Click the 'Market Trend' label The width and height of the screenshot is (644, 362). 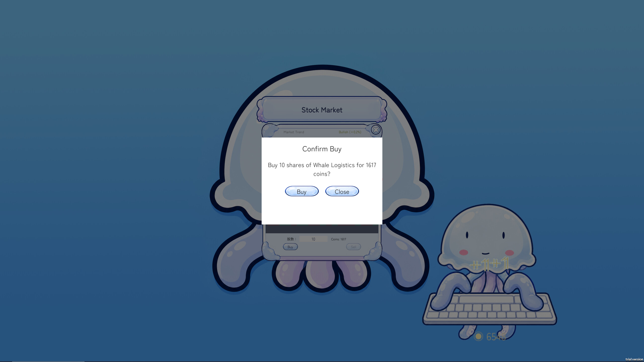[294, 132]
